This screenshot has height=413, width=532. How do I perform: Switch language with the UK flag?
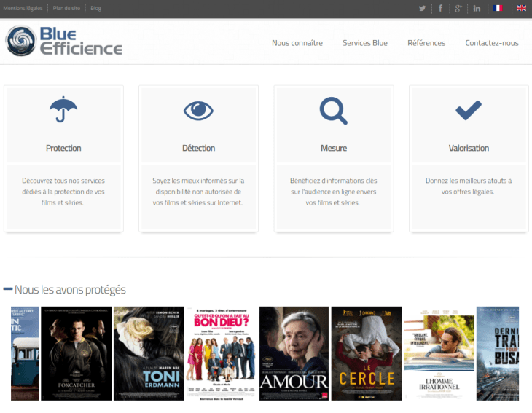pyautogui.click(x=521, y=9)
